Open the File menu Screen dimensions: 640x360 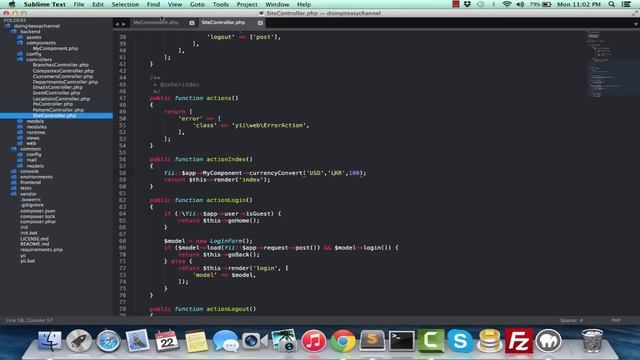tap(79, 4)
